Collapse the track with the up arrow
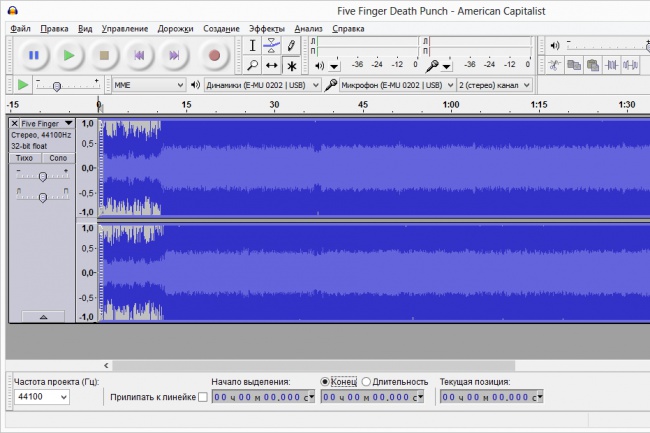The height and width of the screenshot is (433, 650). (43, 317)
